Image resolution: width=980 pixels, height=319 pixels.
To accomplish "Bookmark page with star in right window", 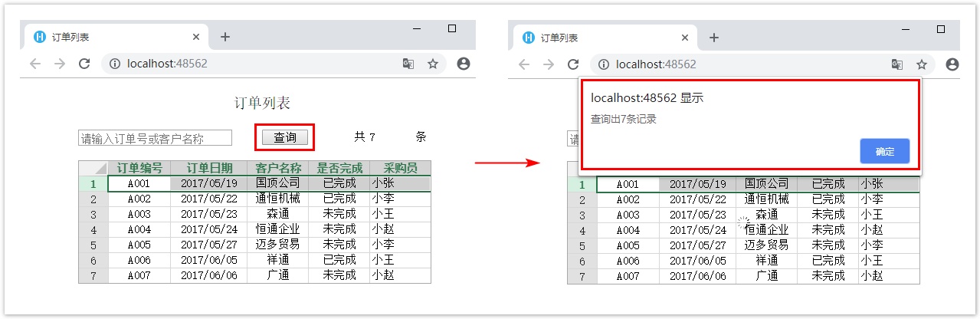I will 922,65.
